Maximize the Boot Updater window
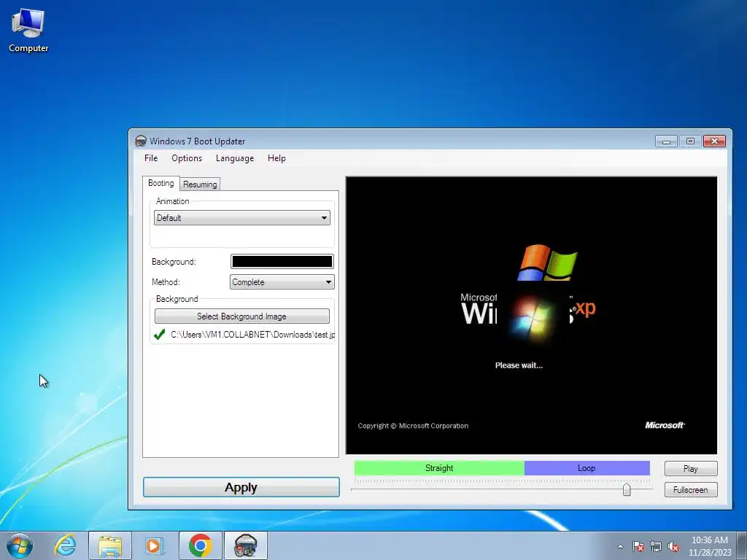 (690, 141)
